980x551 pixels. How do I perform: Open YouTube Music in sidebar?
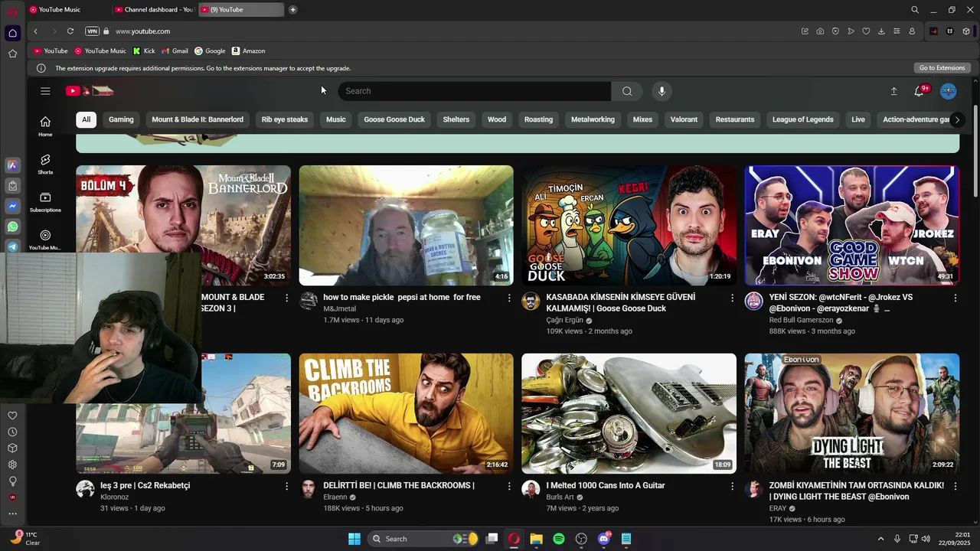(x=45, y=240)
